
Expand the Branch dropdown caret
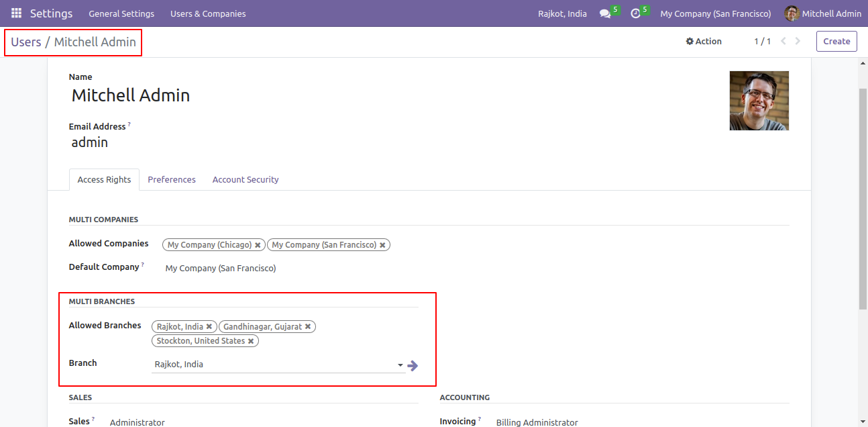(400, 365)
